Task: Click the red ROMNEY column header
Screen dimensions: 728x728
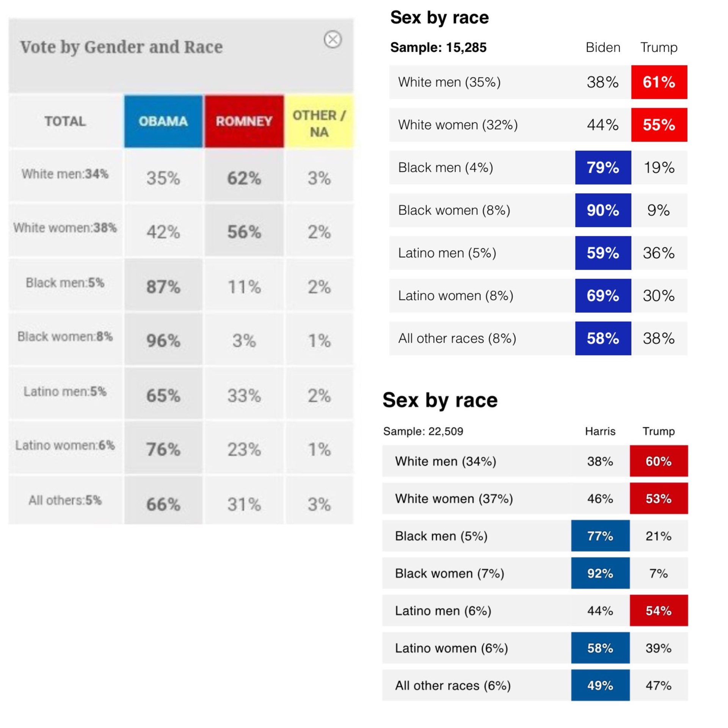Action: point(244,121)
